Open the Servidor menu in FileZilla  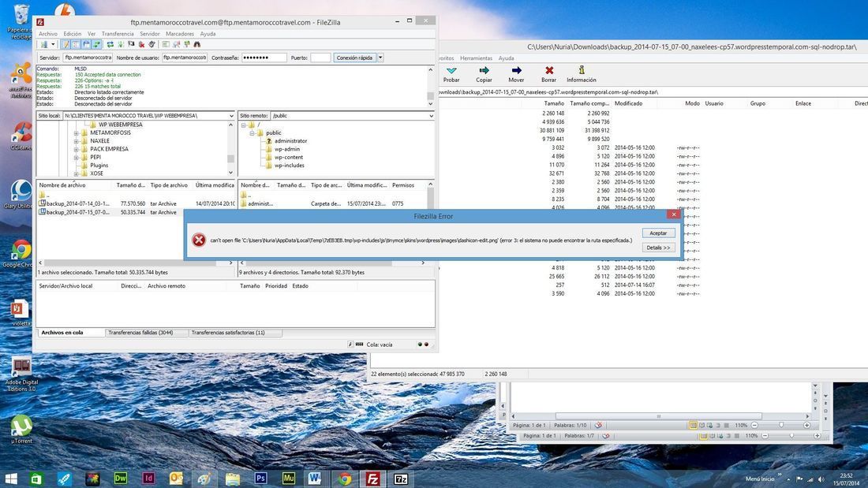[x=149, y=34]
